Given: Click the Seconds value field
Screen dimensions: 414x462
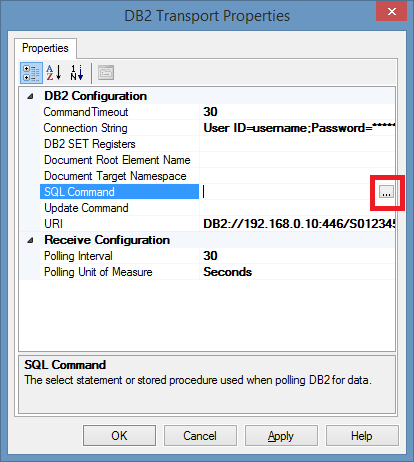Looking at the screenshot, I should 297,272.
